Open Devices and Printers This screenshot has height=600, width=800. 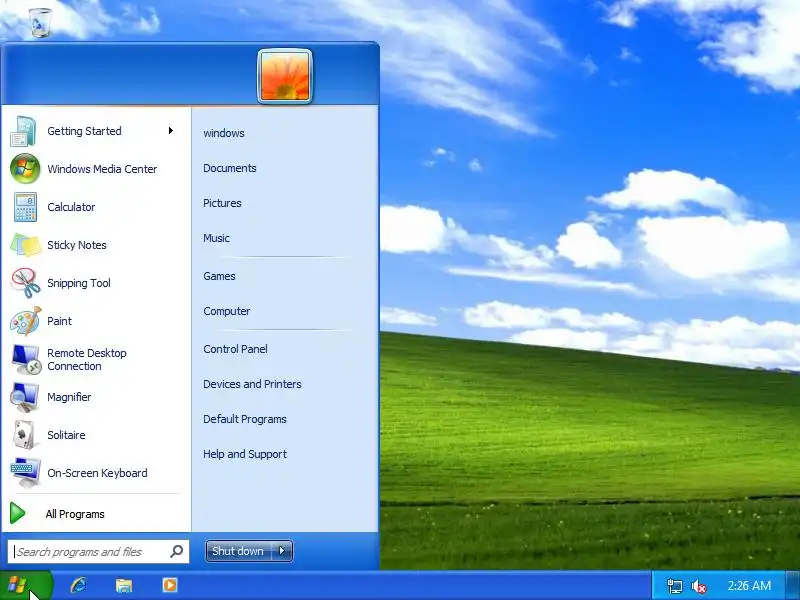pos(252,384)
